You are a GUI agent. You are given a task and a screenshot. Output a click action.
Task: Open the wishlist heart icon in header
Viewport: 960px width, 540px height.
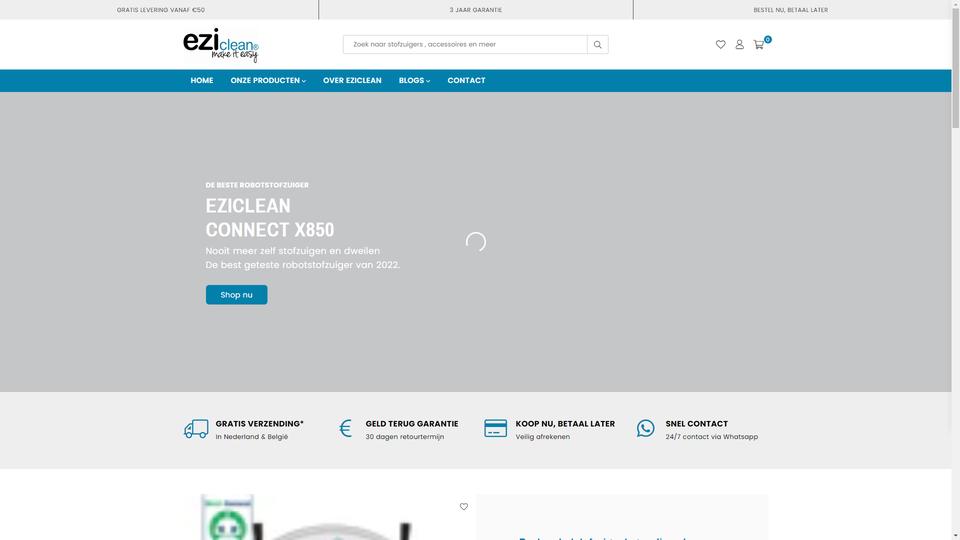(x=721, y=45)
